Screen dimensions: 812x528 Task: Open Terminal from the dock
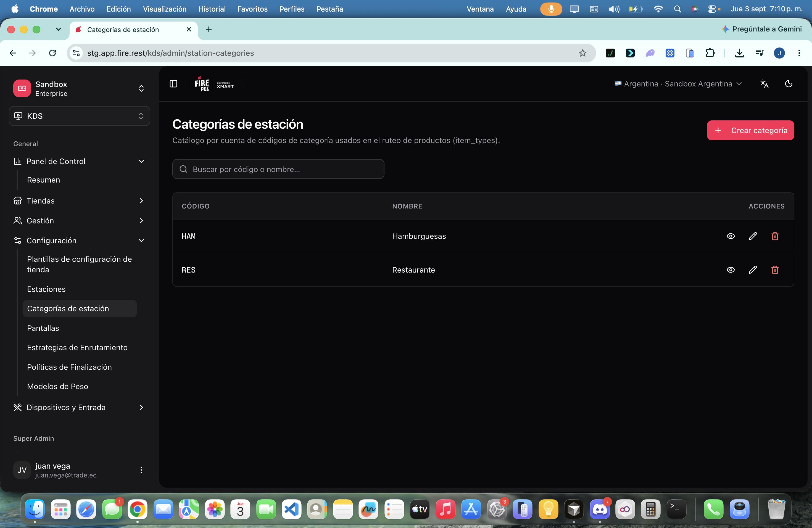(676, 509)
